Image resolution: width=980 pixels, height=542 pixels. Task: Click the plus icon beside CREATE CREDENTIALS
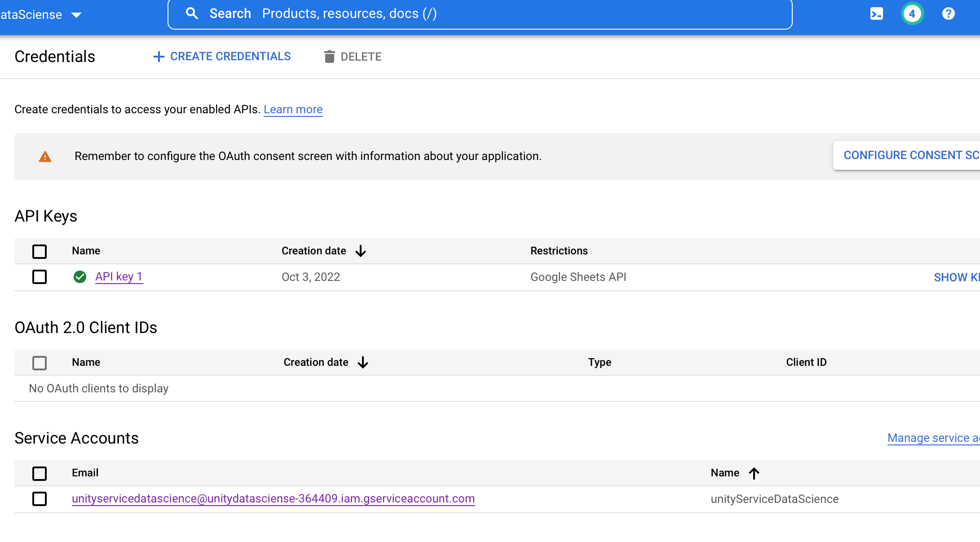click(159, 56)
